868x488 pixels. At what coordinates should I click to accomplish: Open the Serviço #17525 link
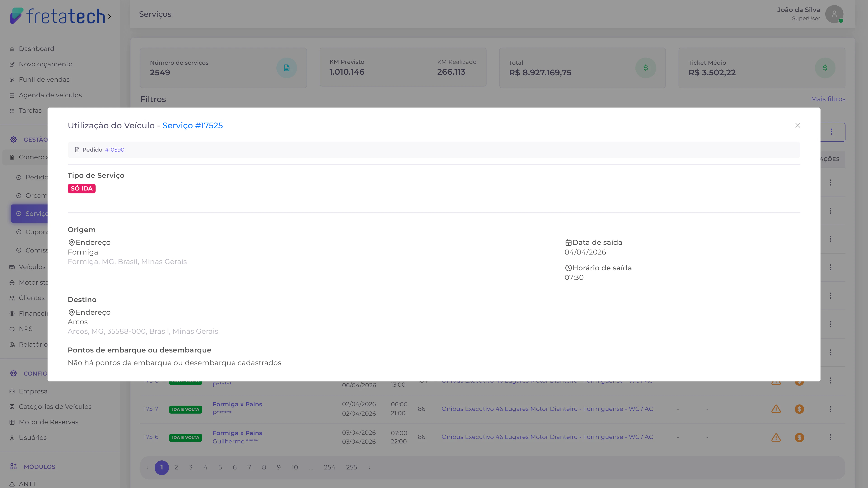click(x=192, y=126)
